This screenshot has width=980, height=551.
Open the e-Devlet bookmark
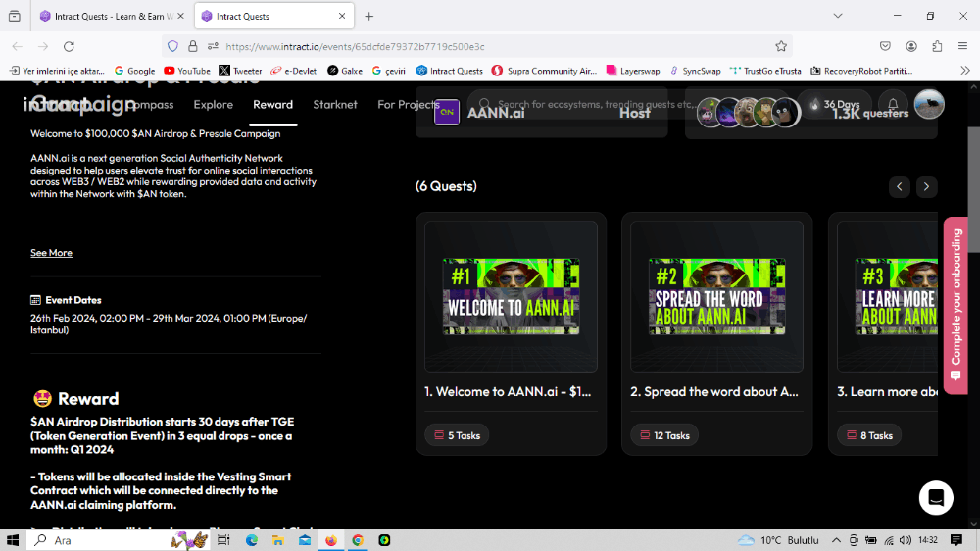[293, 71]
